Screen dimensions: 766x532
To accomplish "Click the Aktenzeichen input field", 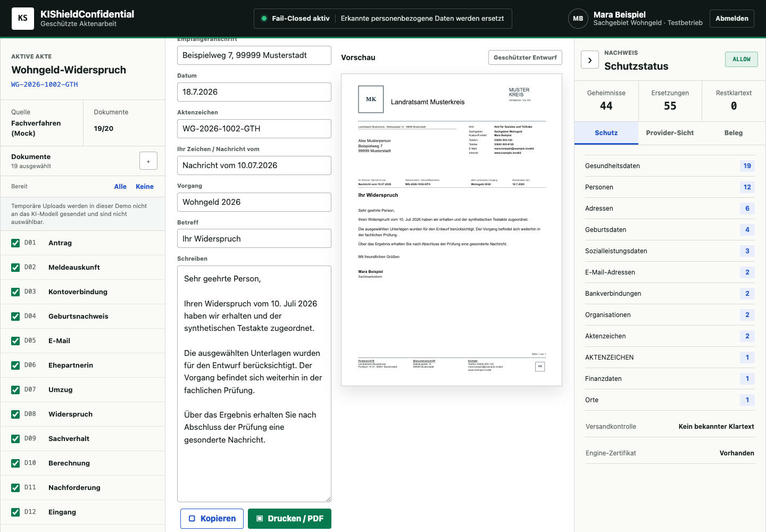I will [254, 129].
